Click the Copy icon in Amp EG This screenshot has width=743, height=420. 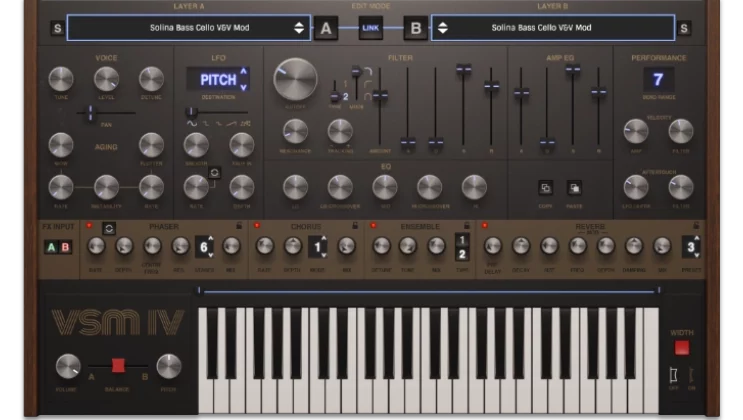pyautogui.click(x=546, y=187)
